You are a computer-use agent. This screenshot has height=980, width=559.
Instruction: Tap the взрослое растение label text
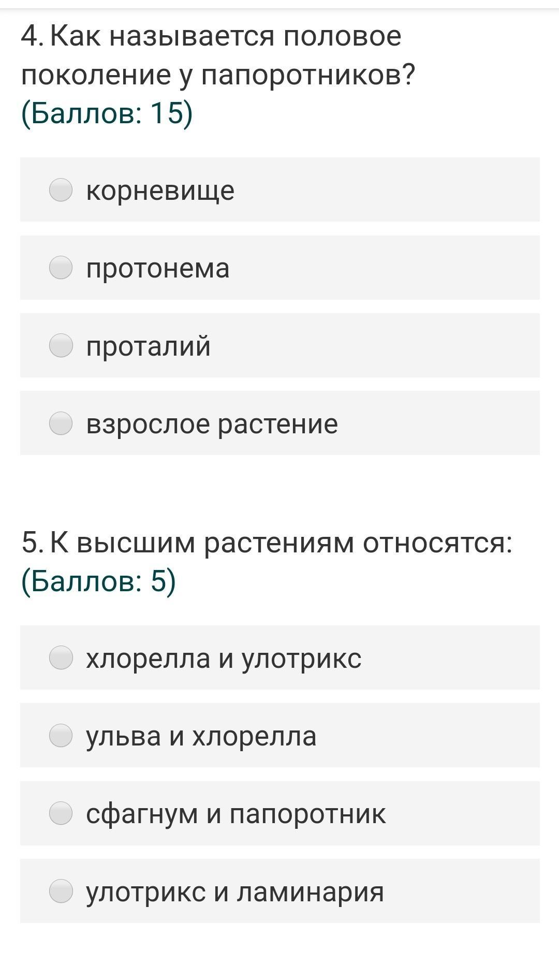coord(212,424)
